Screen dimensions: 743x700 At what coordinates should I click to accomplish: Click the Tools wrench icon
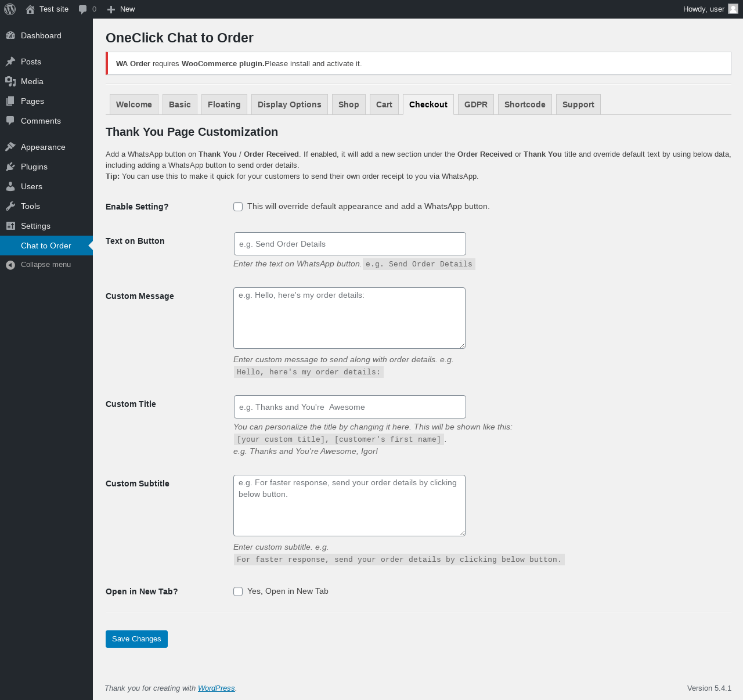[10, 206]
